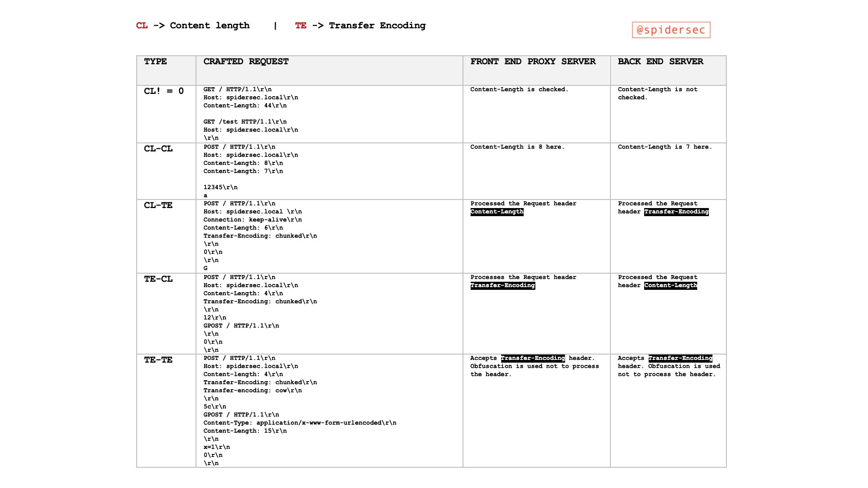The image size is (868, 488).
Task: Click the TYPE column header
Action: (156, 62)
